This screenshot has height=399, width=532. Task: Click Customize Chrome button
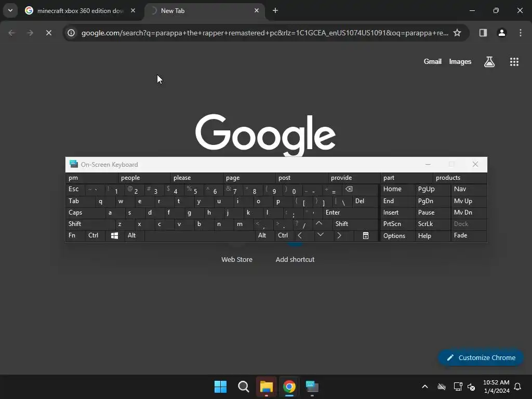point(481,357)
